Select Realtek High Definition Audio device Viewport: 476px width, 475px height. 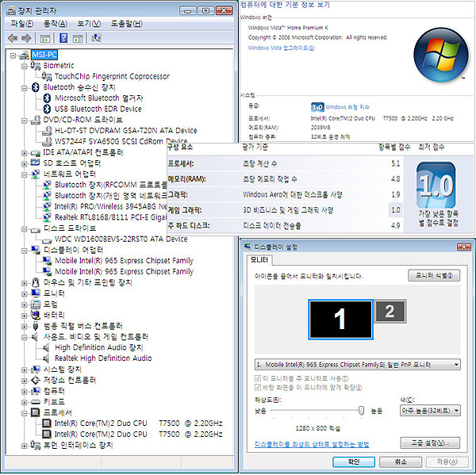click(x=103, y=358)
